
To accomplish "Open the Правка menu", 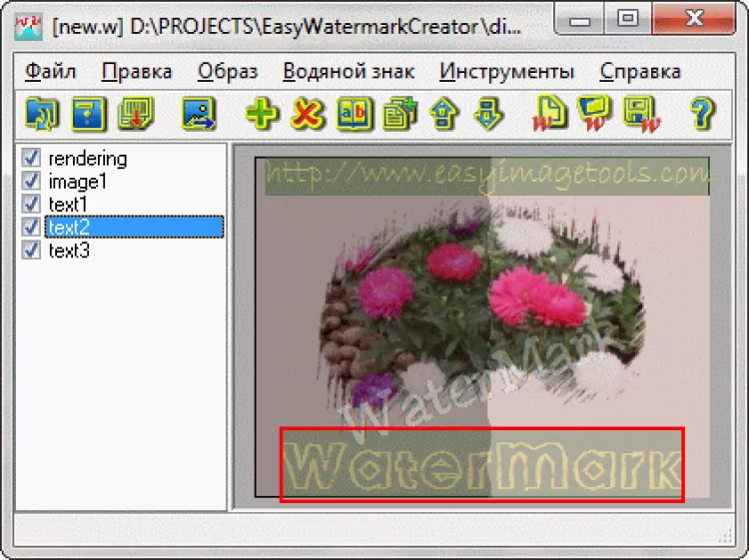I will 137,72.
